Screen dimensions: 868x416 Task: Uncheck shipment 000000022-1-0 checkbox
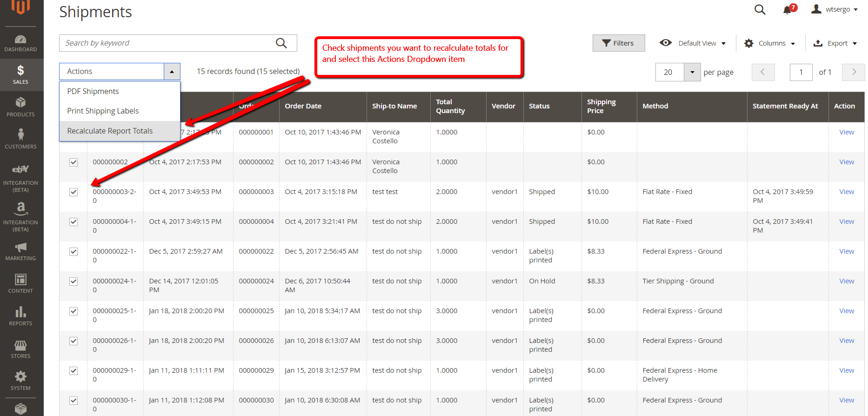click(x=73, y=252)
